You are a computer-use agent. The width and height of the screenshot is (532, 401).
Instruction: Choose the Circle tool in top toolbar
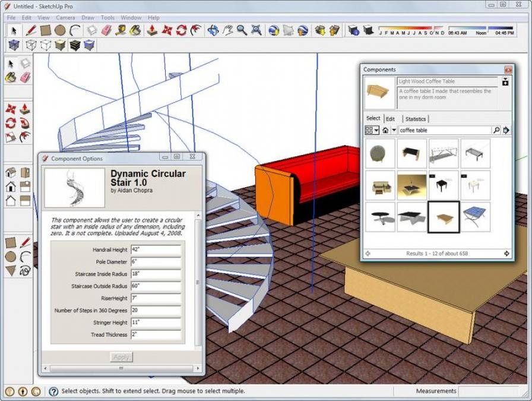60,30
